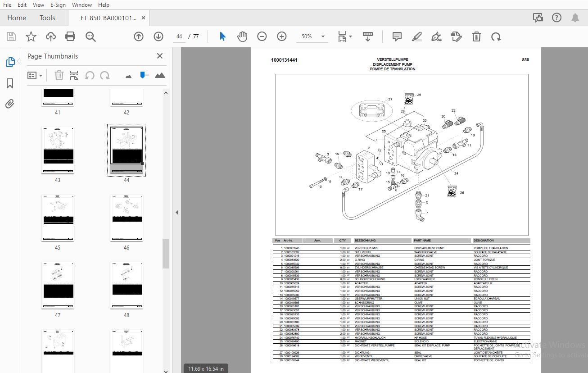Print the document with printer icon

(70, 36)
